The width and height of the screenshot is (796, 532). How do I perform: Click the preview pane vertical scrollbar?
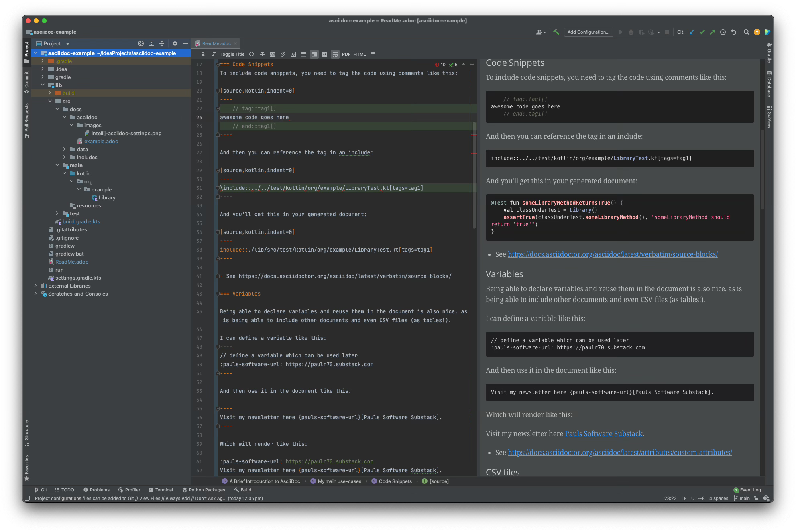[x=762, y=169]
